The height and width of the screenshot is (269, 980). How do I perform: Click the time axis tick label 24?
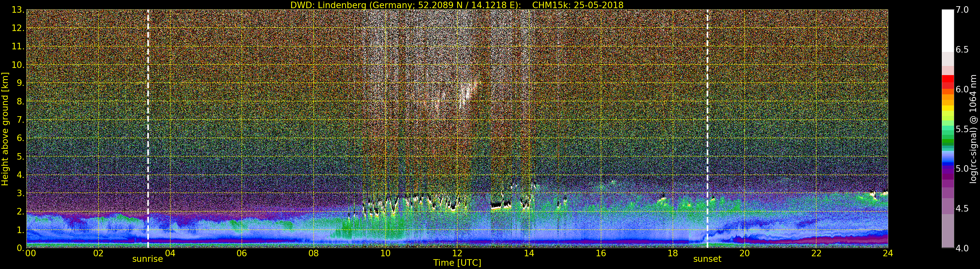tap(888, 253)
